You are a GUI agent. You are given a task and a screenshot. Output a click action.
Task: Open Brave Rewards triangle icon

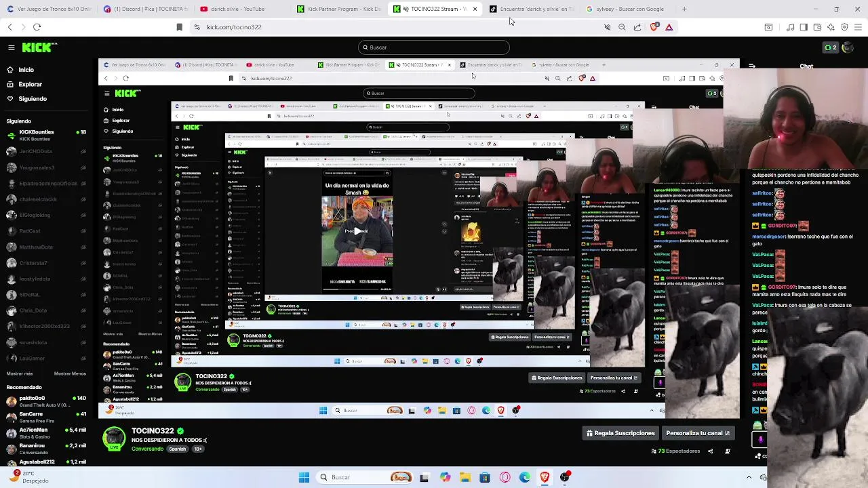[x=669, y=27]
